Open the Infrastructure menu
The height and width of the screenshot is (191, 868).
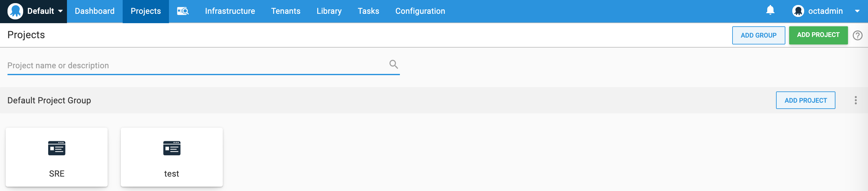[230, 11]
